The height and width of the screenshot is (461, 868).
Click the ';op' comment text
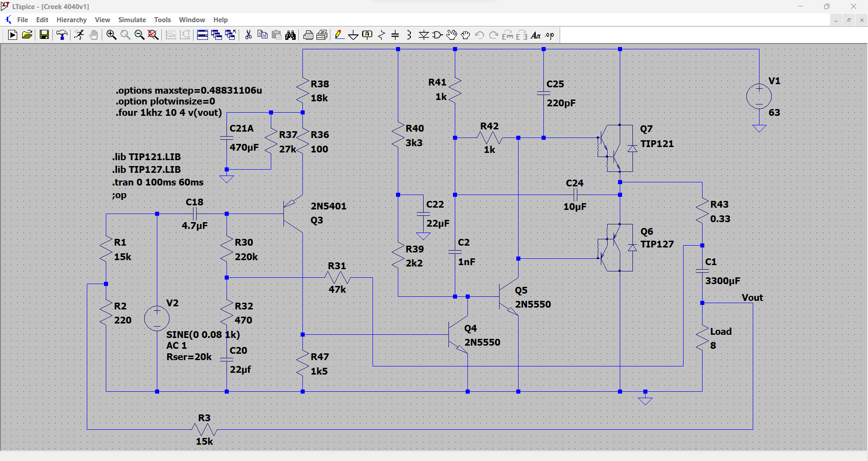tap(119, 195)
